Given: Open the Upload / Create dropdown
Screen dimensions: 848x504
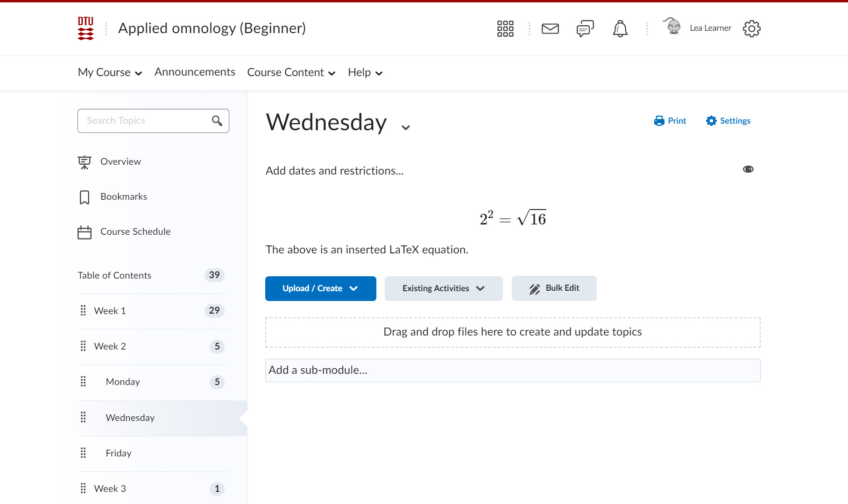Looking at the screenshot, I should (320, 288).
